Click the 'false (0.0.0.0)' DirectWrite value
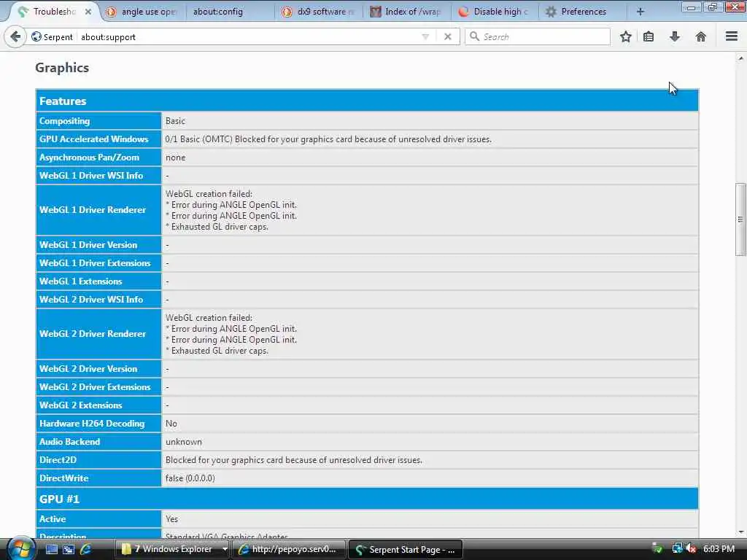The width and height of the screenshot is (747, 560). point(190,478)
